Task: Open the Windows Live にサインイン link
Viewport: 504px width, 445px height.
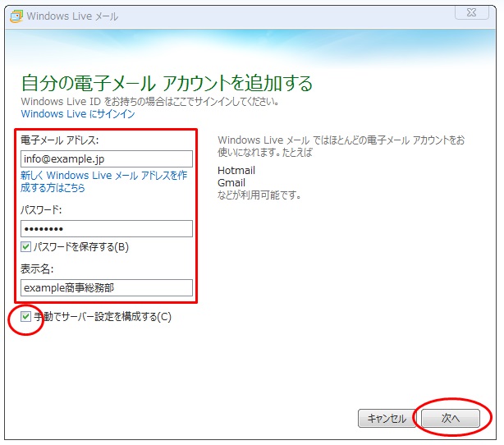Action: pos(78,114)
